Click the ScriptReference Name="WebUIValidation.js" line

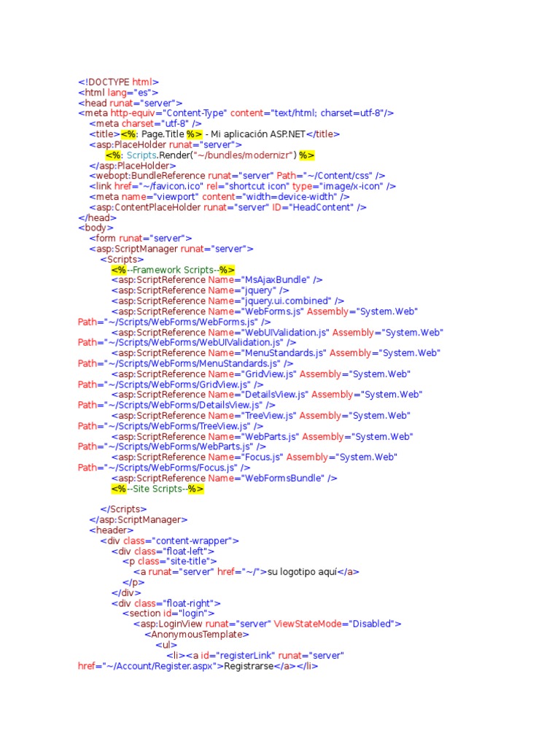(277, 333)
